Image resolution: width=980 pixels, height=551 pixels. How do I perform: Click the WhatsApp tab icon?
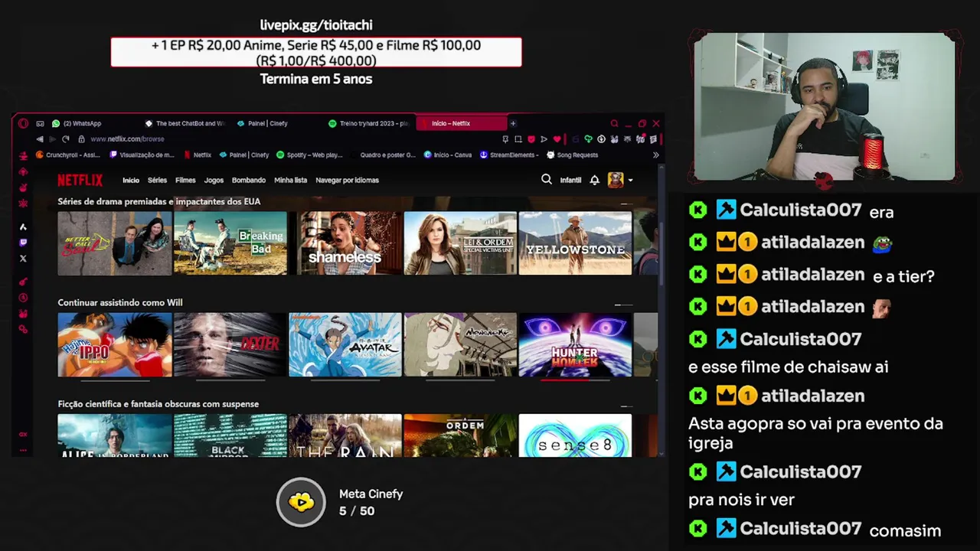point(56,123)
